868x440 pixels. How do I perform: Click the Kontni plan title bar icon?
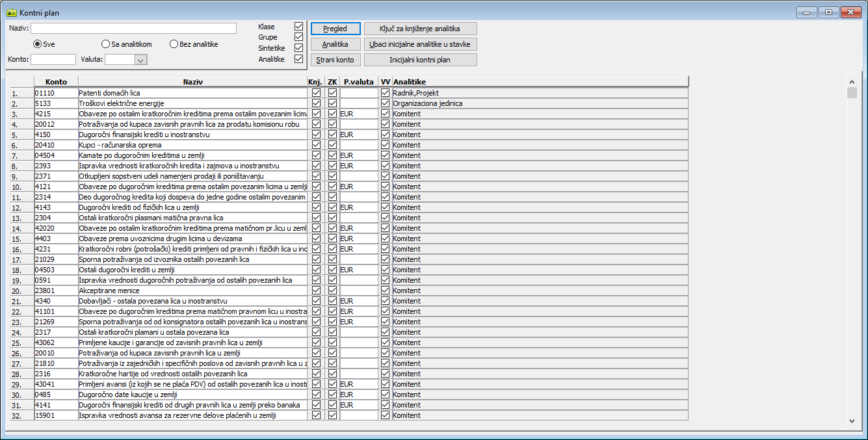[x=11, y=12]
